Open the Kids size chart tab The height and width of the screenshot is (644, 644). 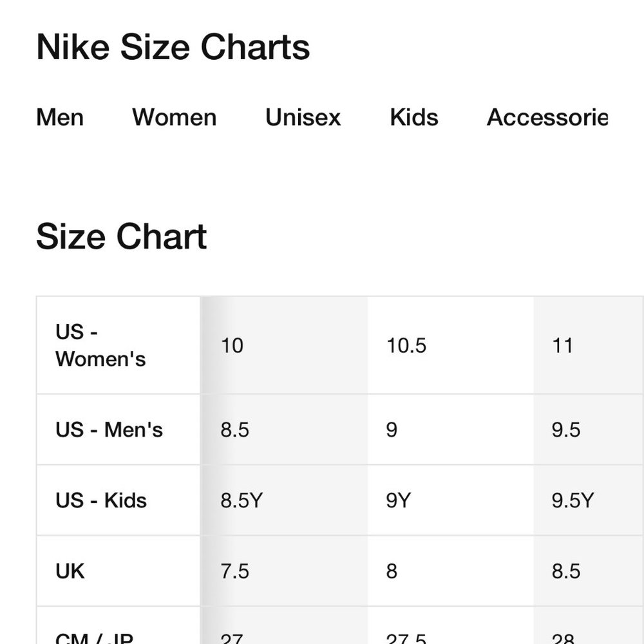[x=414, y=117]
